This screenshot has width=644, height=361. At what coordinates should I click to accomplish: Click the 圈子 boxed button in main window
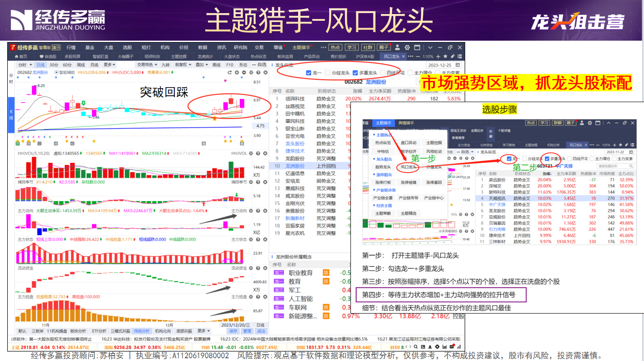(383, 47)
